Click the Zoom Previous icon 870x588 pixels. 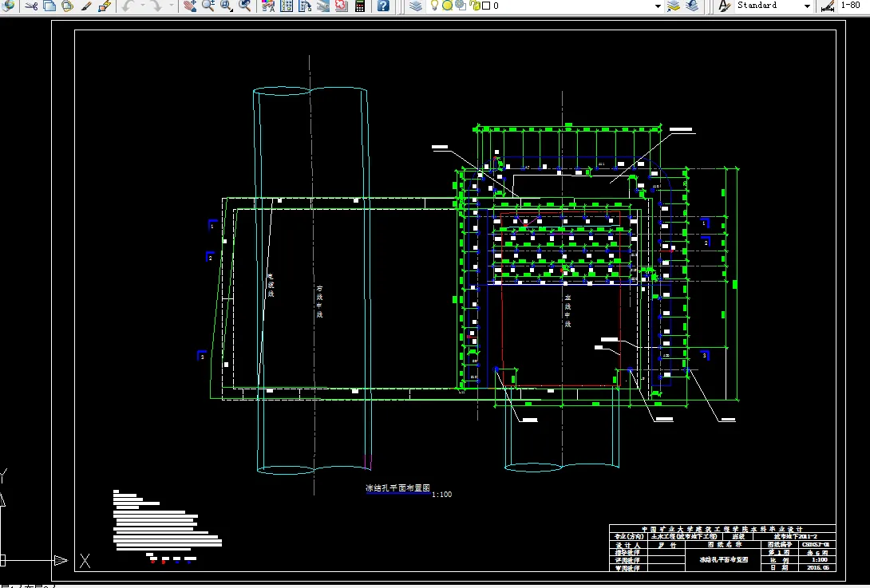click(244, 6)
